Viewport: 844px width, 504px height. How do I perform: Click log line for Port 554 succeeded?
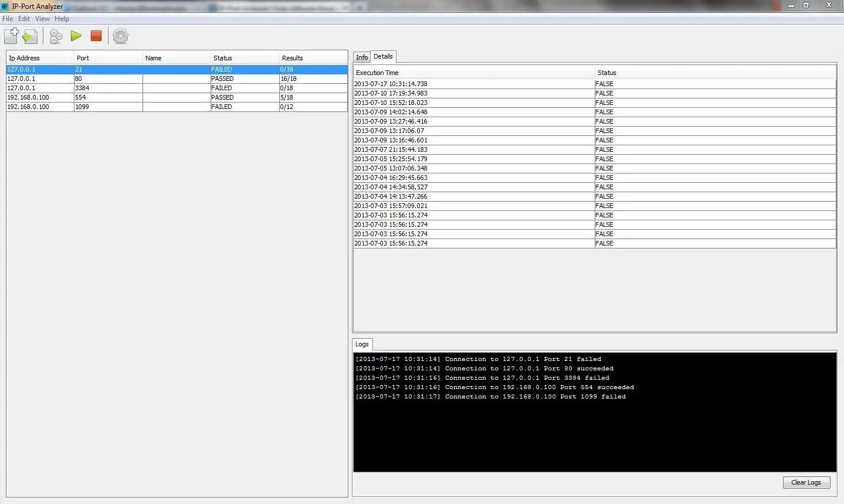(x=494, y=387)
